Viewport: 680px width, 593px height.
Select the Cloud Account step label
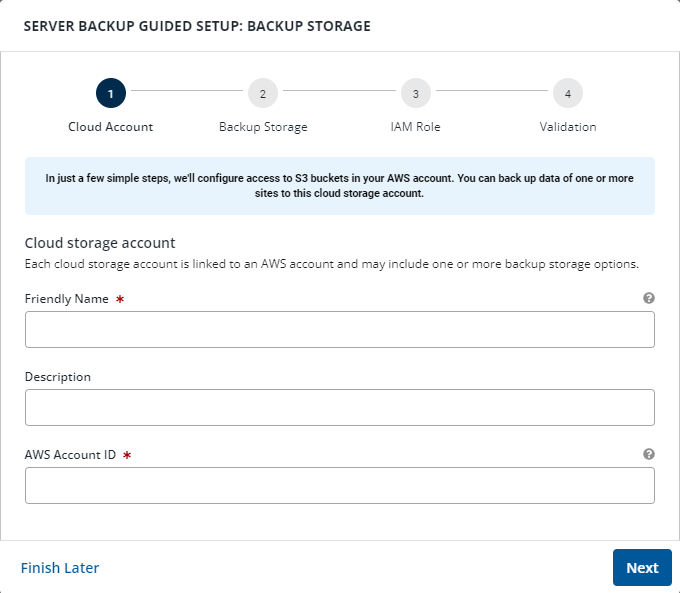[110, 127]
